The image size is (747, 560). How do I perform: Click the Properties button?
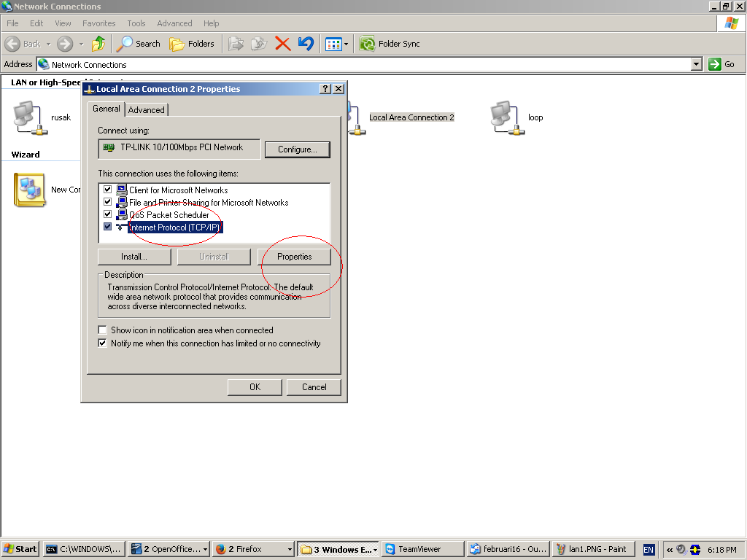295,257
